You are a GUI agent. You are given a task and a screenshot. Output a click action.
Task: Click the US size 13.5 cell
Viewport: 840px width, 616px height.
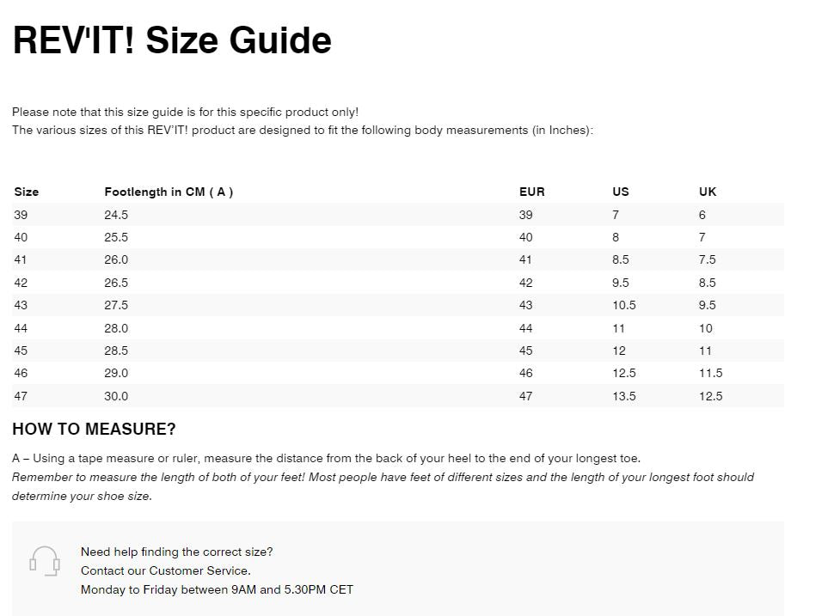click(x=624, y=396)
